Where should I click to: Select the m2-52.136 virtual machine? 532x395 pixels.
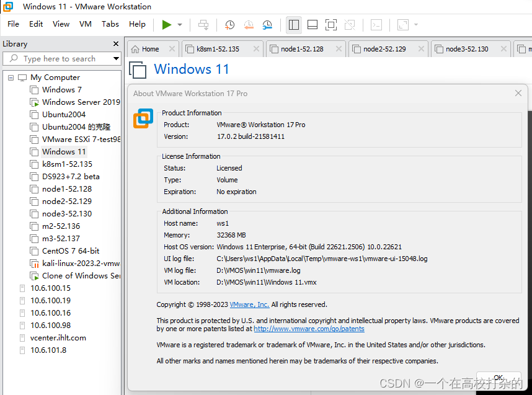point(61,226)
